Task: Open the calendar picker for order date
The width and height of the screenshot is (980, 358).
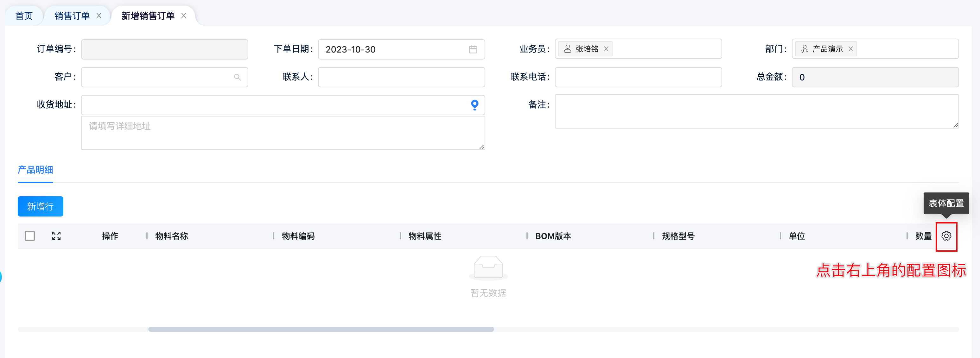Action: [x=473, y=49]
